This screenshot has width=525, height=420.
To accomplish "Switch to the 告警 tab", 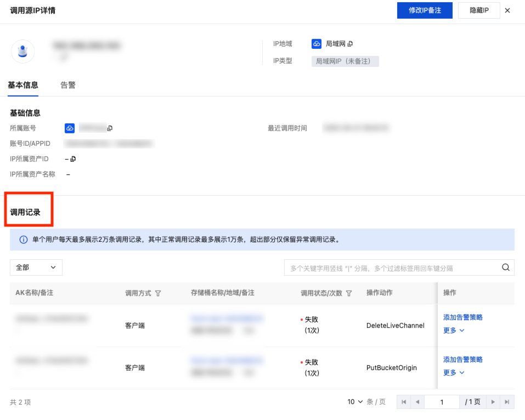I will (68, 85).
